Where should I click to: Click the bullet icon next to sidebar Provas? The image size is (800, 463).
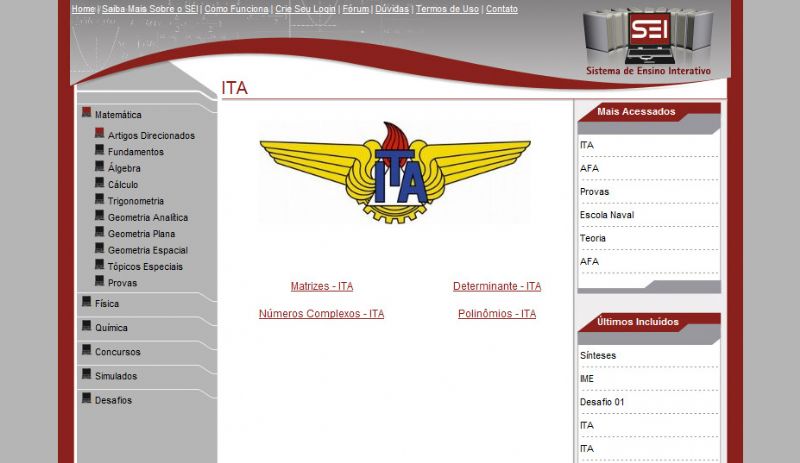click(99, 280)
